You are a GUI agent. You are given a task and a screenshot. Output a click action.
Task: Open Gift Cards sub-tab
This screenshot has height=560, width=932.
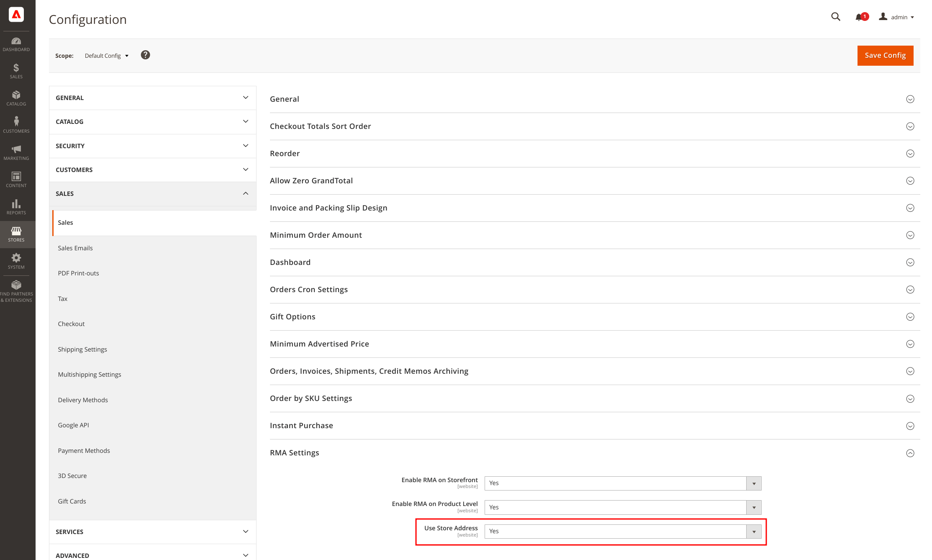click(x=154, y=501)
